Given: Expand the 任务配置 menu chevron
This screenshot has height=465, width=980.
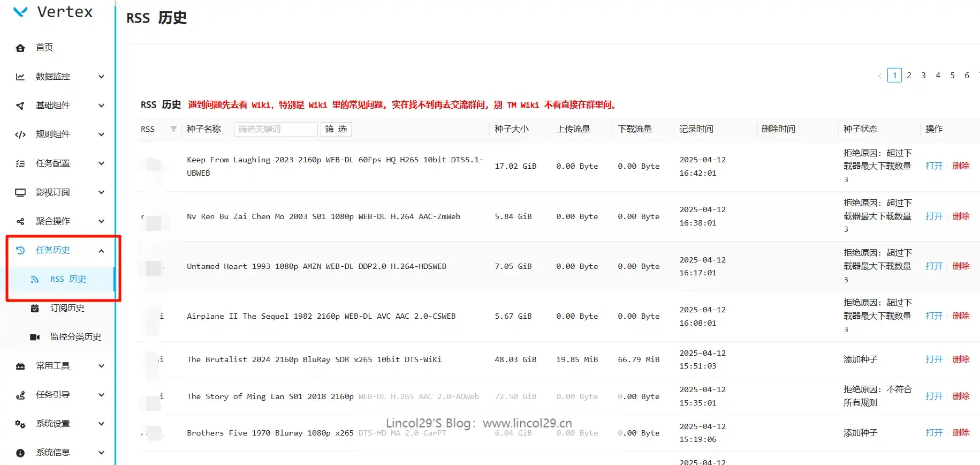Looking at the screenshot, I should coord(101,163).
